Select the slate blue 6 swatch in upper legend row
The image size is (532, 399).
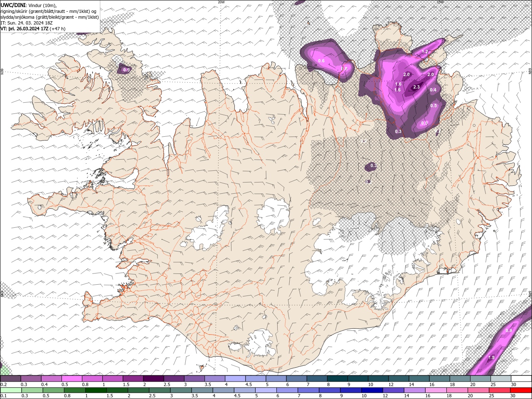pyautogui.click(x=296, y=379)
